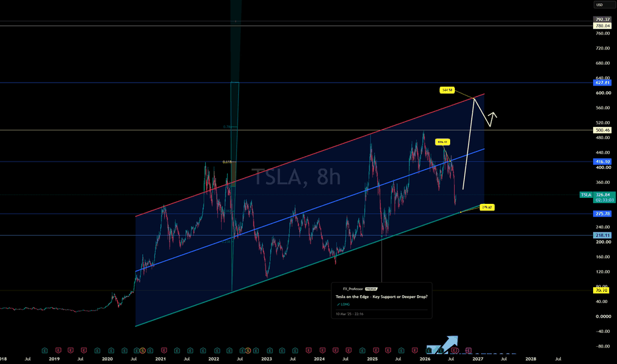Click the orange split marker near Jul 2022
The width and height of the screenshot is (617, 364).
click(248, 350)
